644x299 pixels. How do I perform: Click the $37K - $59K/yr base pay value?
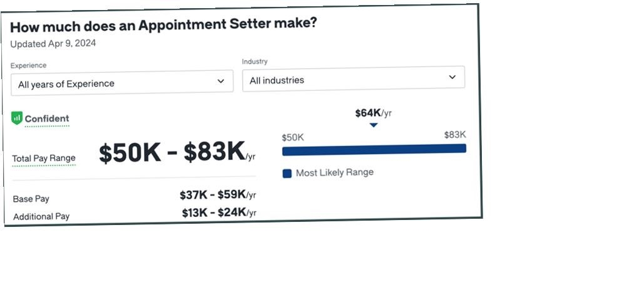218,194
